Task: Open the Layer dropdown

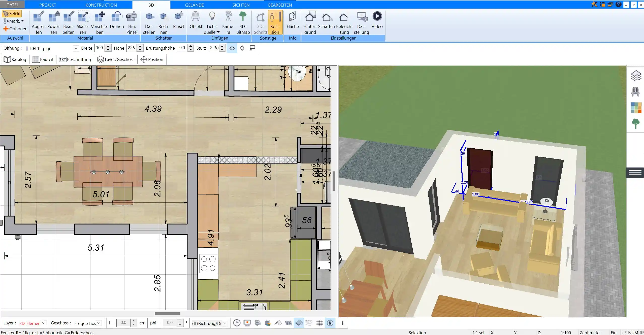Action: click(x=44, y=323)
